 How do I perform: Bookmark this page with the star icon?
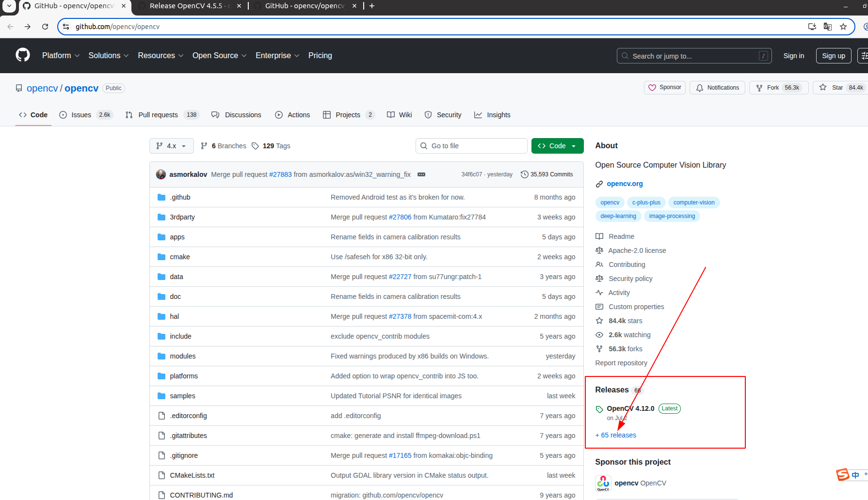pos(843,27)
